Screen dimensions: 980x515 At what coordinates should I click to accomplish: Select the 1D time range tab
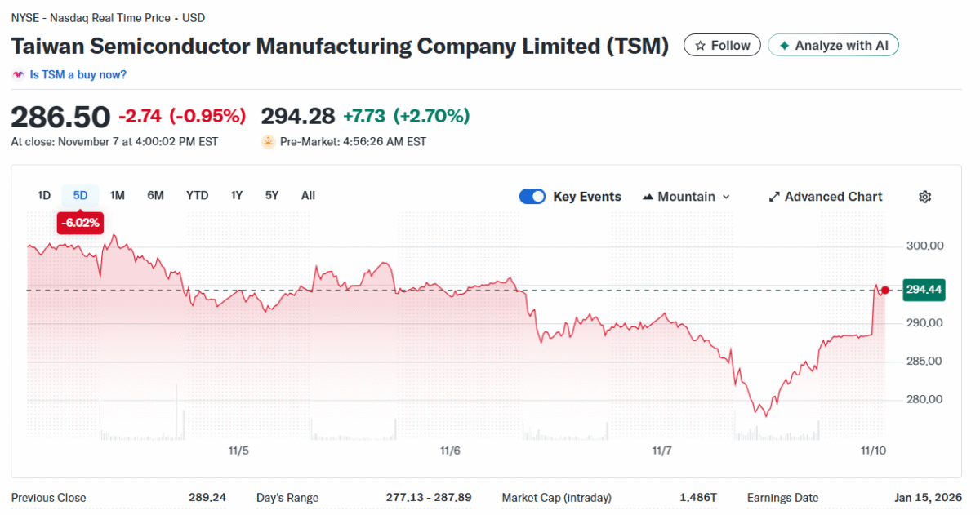[44, 195]
